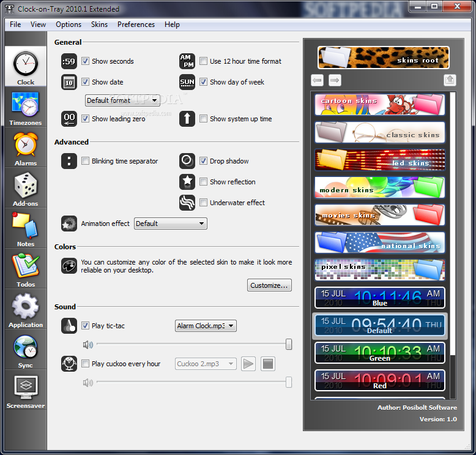Open the Timezones section
Screen dimensions: 476x455
(26, 107)
